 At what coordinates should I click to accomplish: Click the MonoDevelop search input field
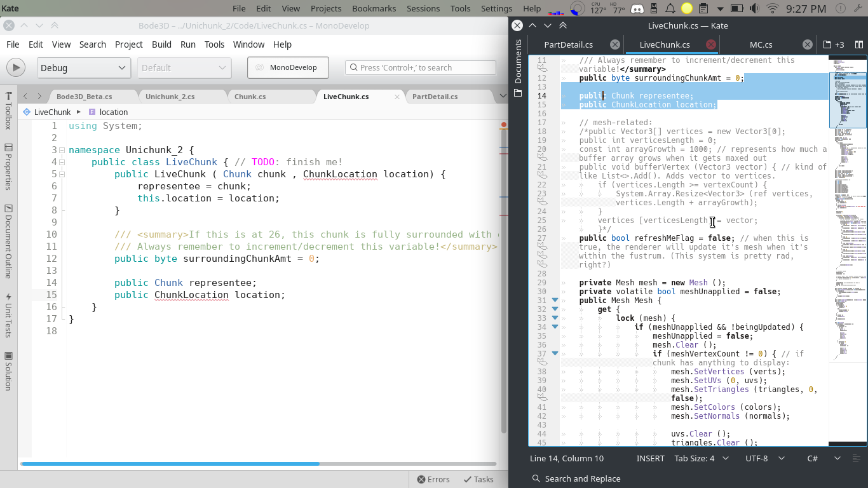tap(421, 67)
